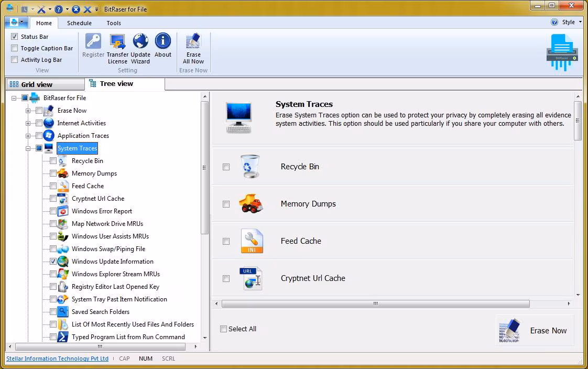
Task: Click tree panel vertical scrollbar thumb
Action: coord(204,168)
